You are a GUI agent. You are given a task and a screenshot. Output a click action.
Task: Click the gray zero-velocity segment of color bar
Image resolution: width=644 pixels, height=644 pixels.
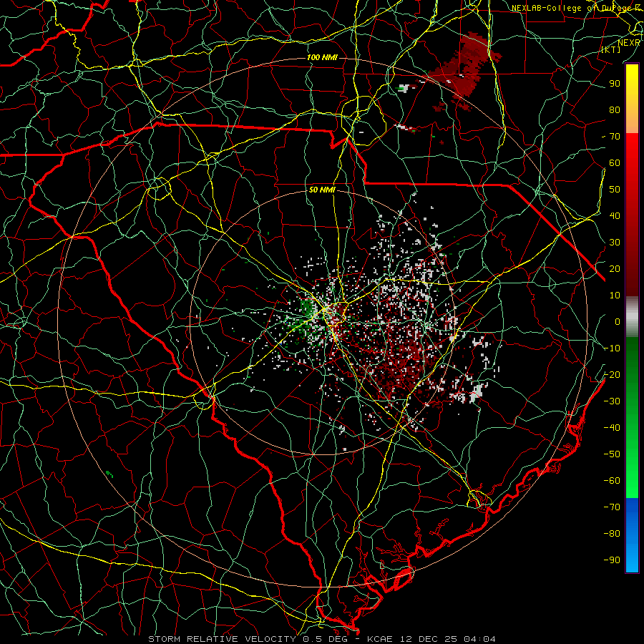click(632, 316)
